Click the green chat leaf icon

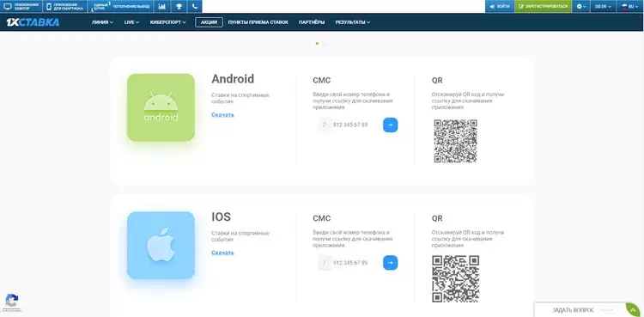(633, 309)
